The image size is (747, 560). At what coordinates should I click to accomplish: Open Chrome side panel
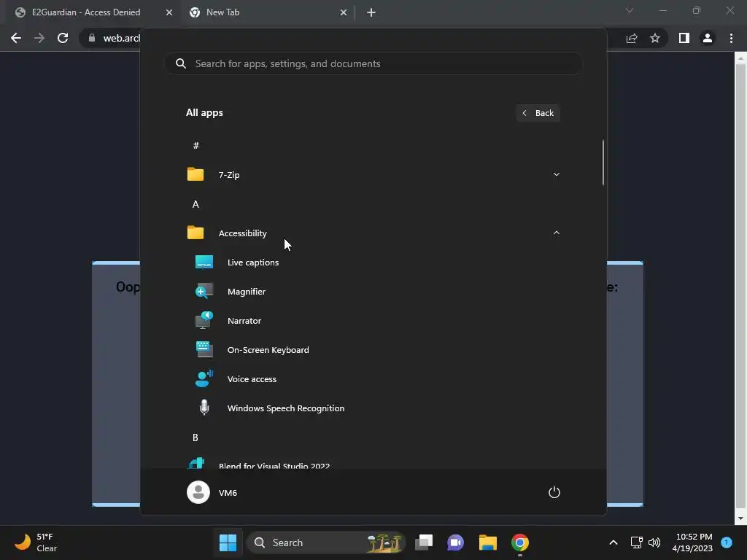[684, 38]
